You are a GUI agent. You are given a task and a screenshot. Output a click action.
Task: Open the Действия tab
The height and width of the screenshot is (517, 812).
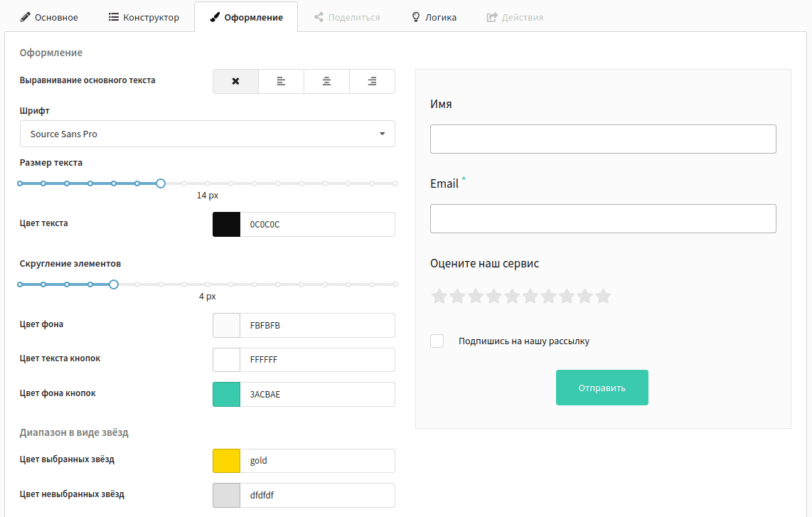515,17
